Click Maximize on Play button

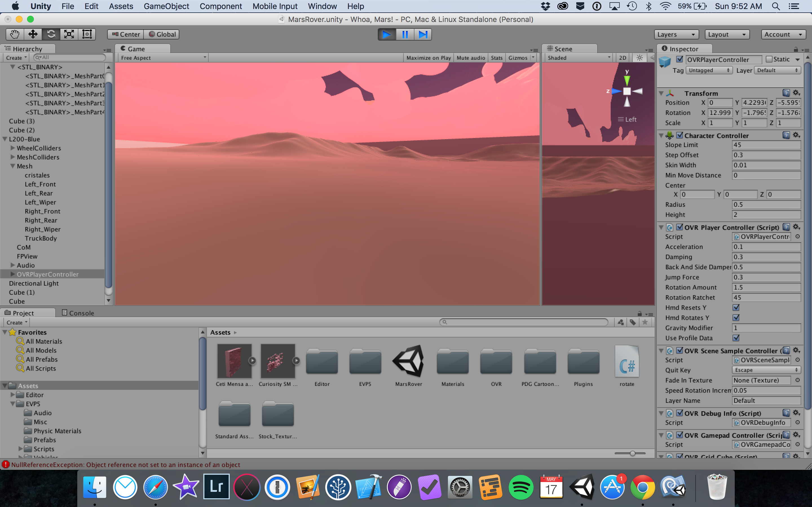point(429,58)
